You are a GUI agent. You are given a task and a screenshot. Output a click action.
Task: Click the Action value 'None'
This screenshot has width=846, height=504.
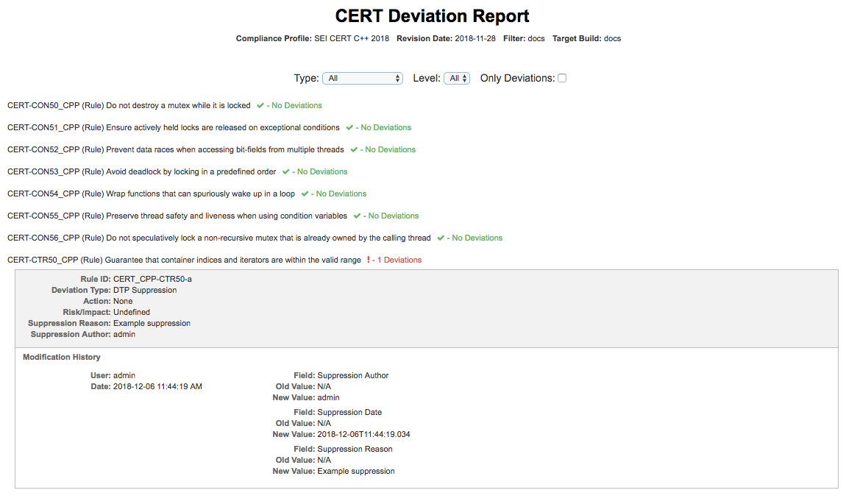(123, 302)
